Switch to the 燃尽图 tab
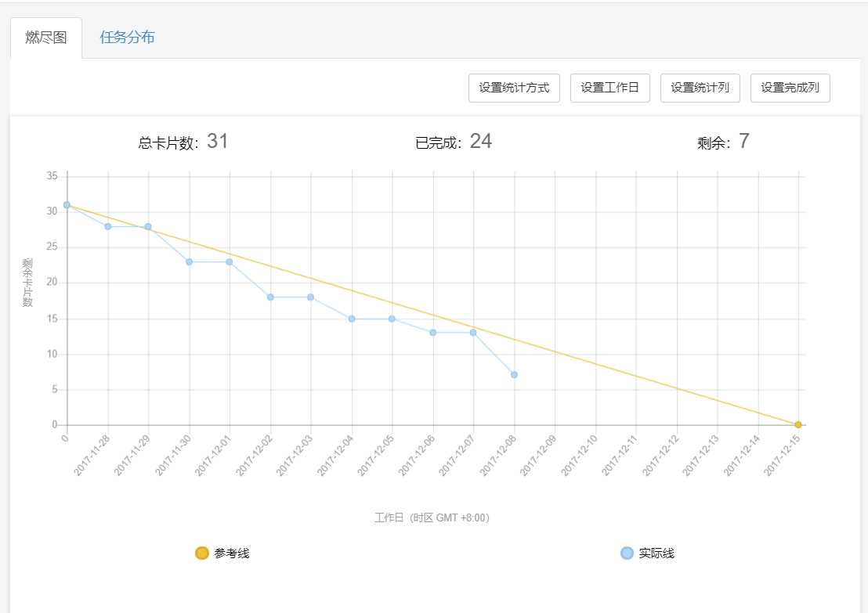Viewport: 868px width, 613px height. (x=46, y=38)
